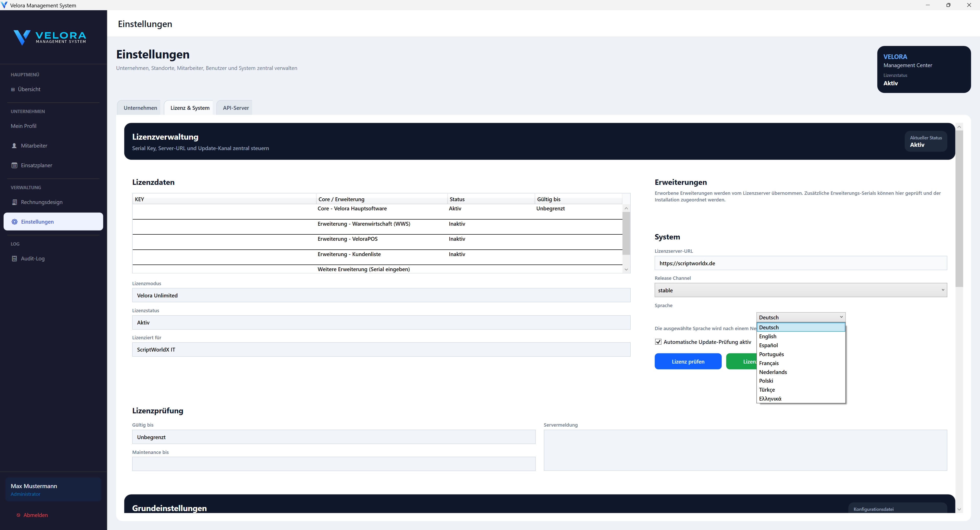Click the Einsatzplaner calendar icon

pos(14,165)
